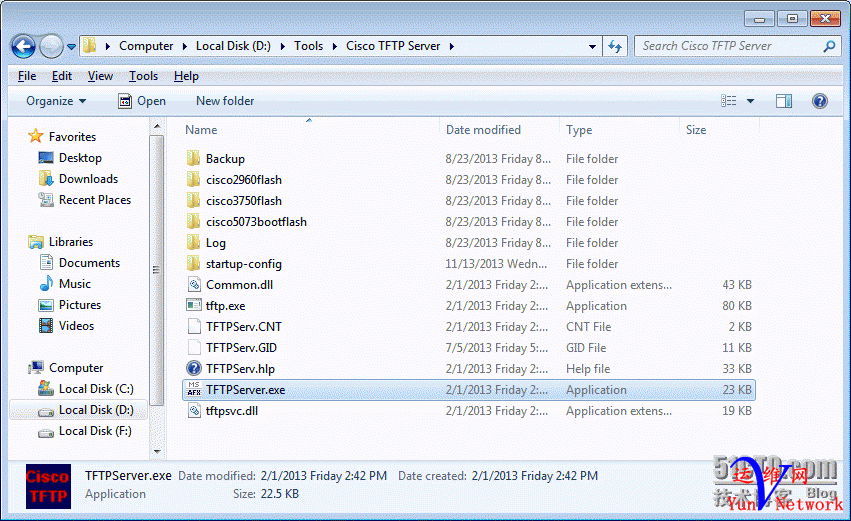Go back with the Back arrow button

tap(23, 46)
